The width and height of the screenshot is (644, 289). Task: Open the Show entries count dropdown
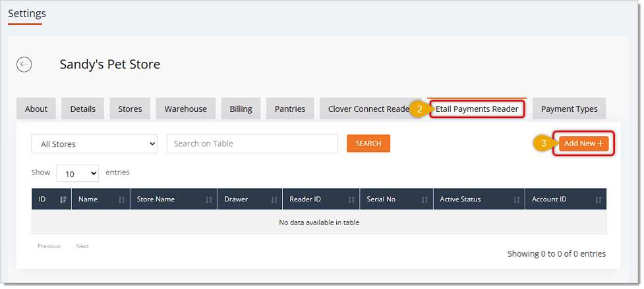(77, 173)
